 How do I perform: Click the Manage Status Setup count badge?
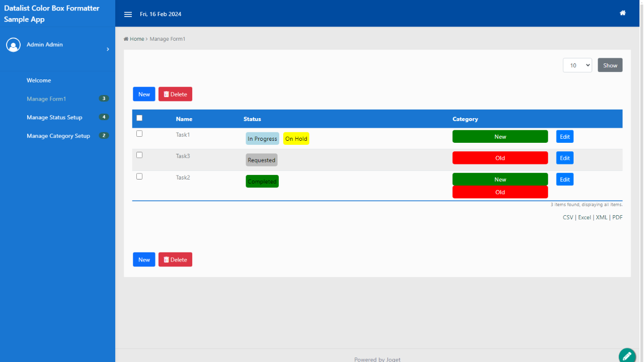pos(104,117)
